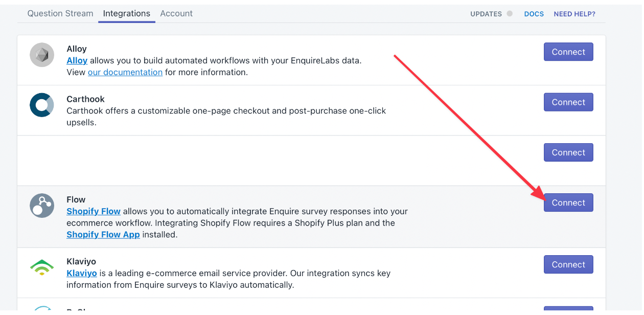Open the Question Stream tab
Viewport: 644px width, 315px height.
click(60, 14)
